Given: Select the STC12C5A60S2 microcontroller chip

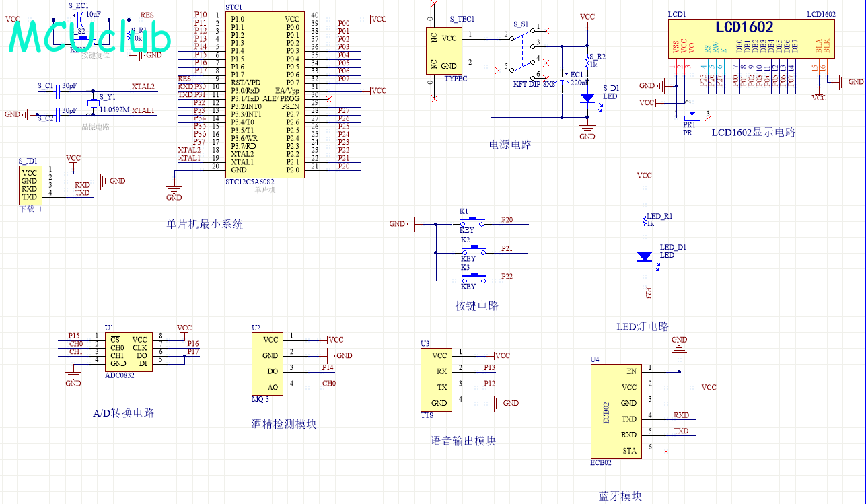Looking at the screenshot, I should (264, 94).
